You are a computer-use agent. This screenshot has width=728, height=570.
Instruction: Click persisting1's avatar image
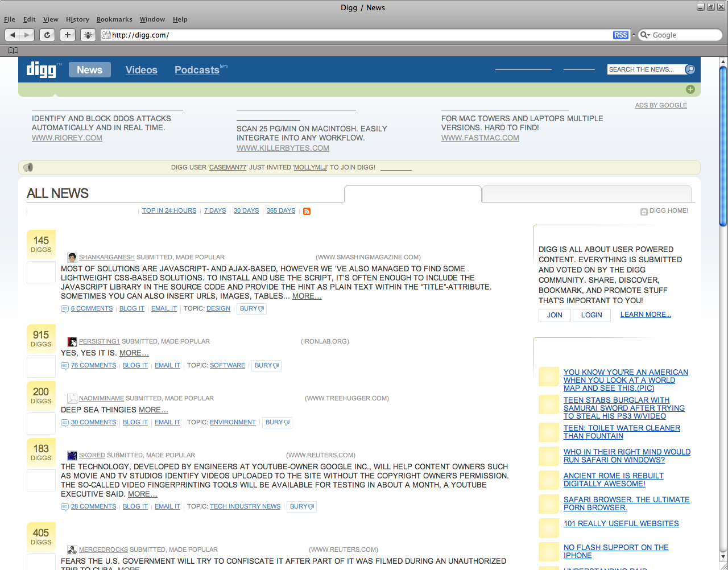72,342
